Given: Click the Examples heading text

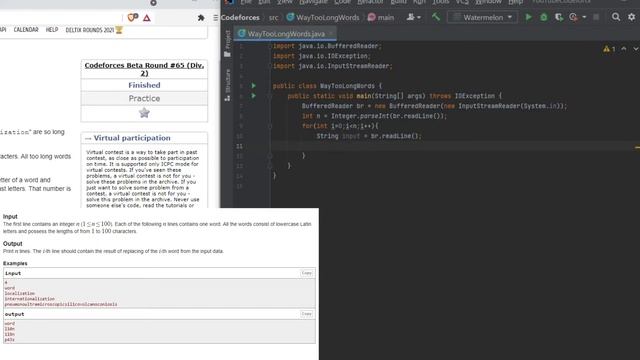Looking at the screenshot, I should pyautogui.click(x=15, y=263).
